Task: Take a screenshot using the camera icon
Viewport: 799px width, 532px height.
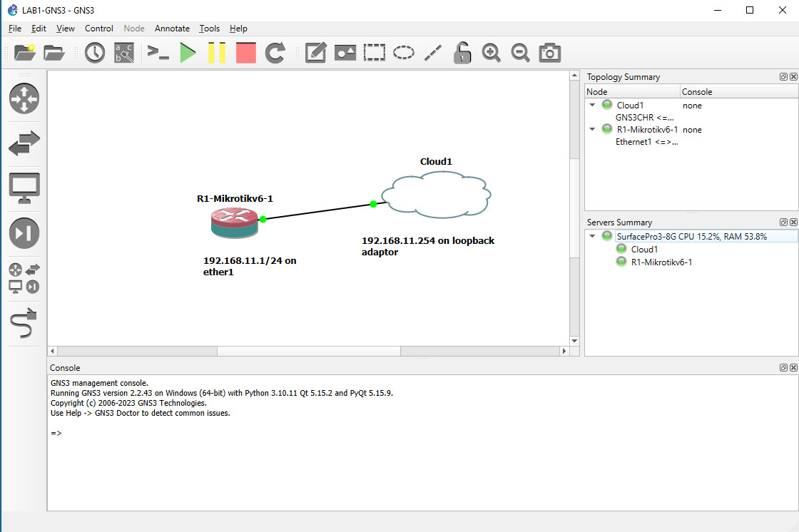Action: [549, 52]
